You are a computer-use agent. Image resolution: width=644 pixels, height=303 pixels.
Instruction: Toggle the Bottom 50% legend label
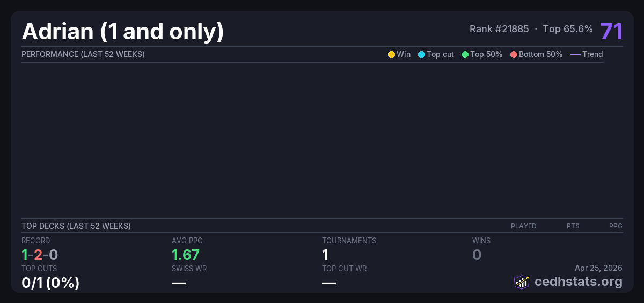(540, 54)
